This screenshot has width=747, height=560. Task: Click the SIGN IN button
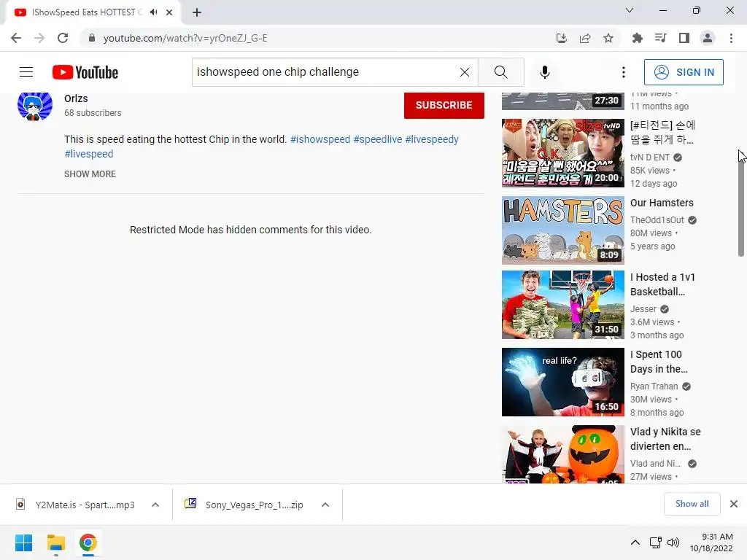(684, 72)
